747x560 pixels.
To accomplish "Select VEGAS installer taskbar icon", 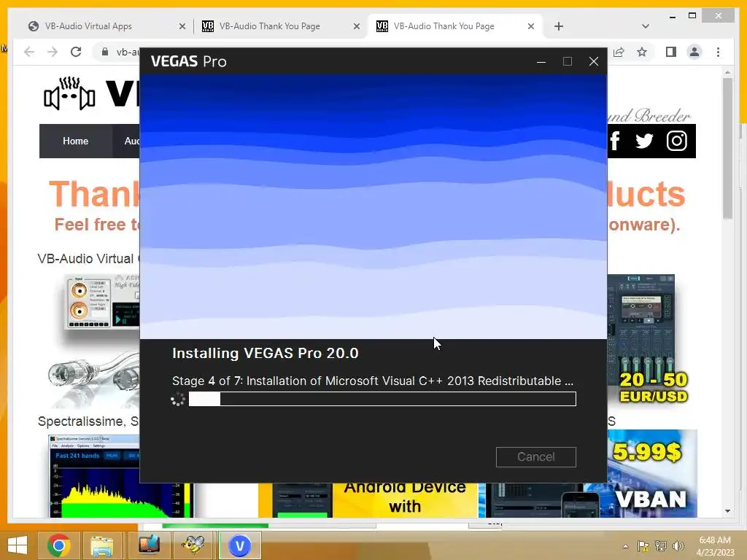I will coord(239,545).
